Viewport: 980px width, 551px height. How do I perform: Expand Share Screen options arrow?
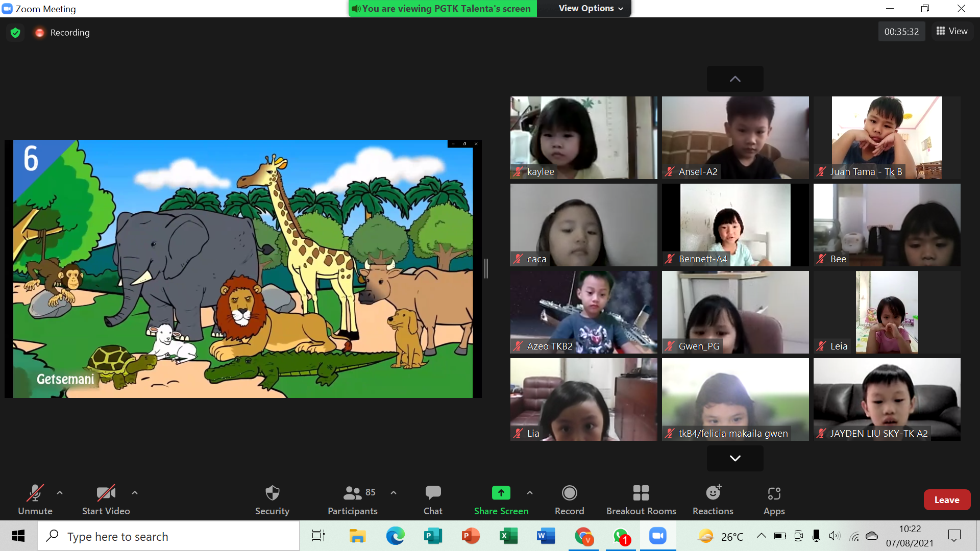530,493
